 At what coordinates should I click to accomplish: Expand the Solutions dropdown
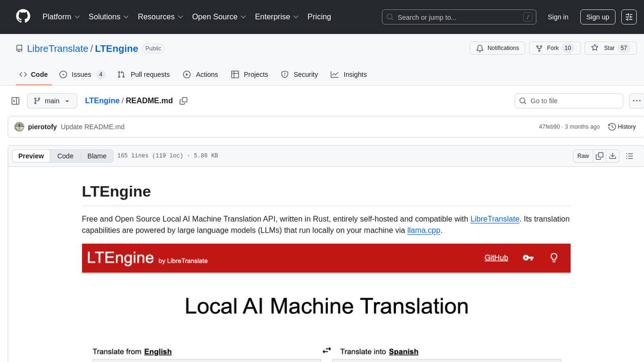click(109, 17)
